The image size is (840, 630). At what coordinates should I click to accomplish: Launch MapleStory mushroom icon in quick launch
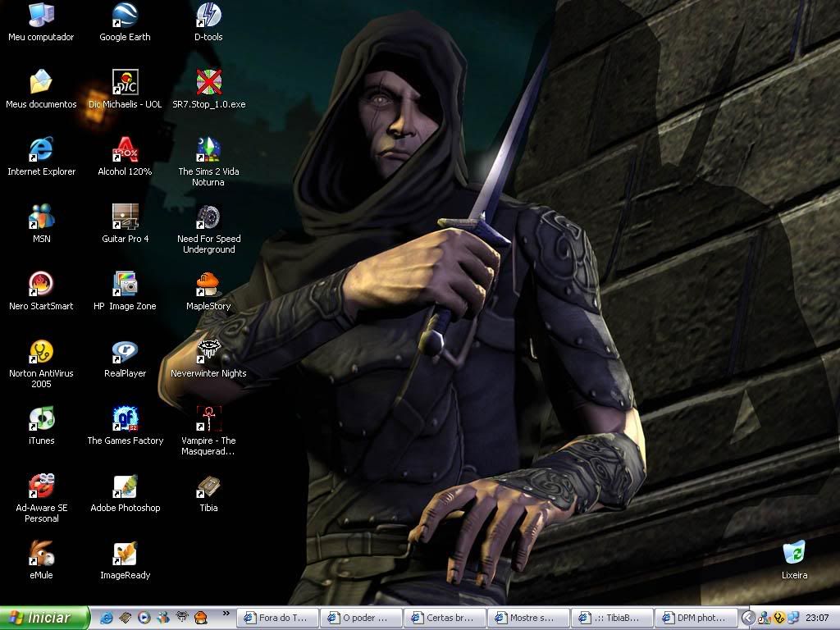tap(201, 618)
